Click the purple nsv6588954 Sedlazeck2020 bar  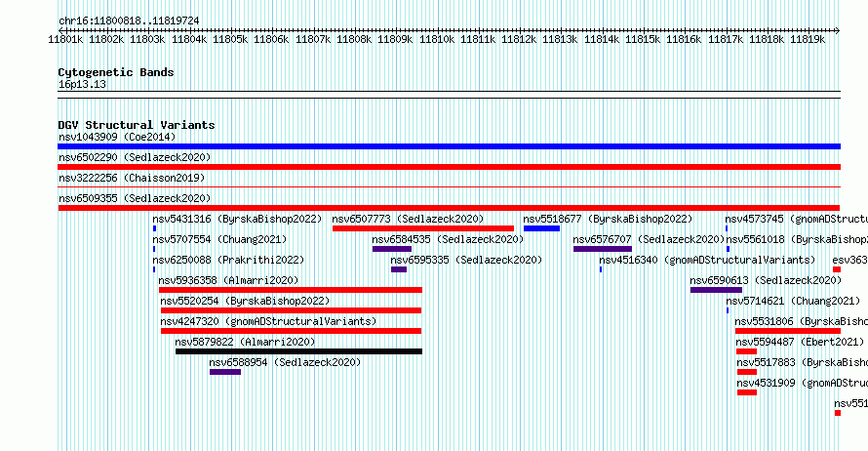click(x=224, y=372)
